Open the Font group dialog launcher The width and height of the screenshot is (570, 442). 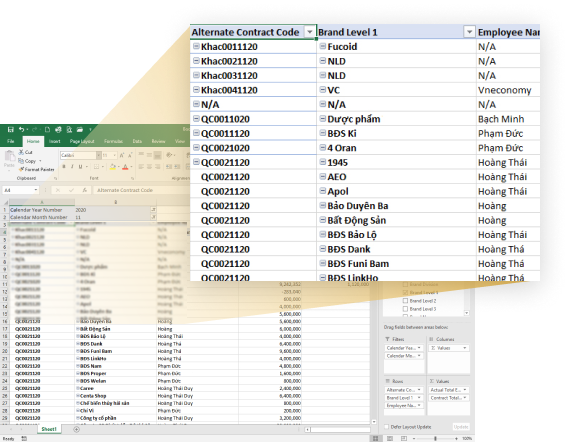132,178
